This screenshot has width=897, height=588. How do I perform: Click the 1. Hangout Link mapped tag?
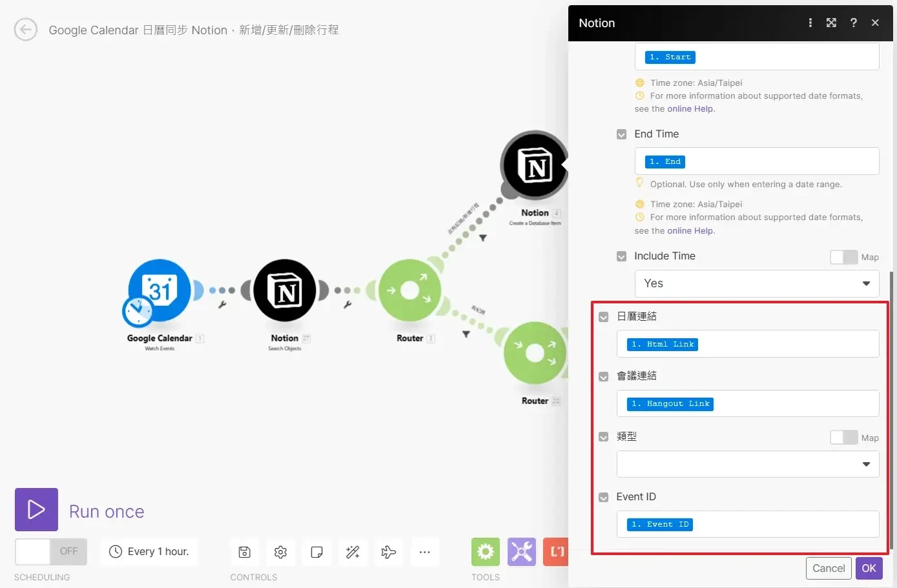(670, 403)
